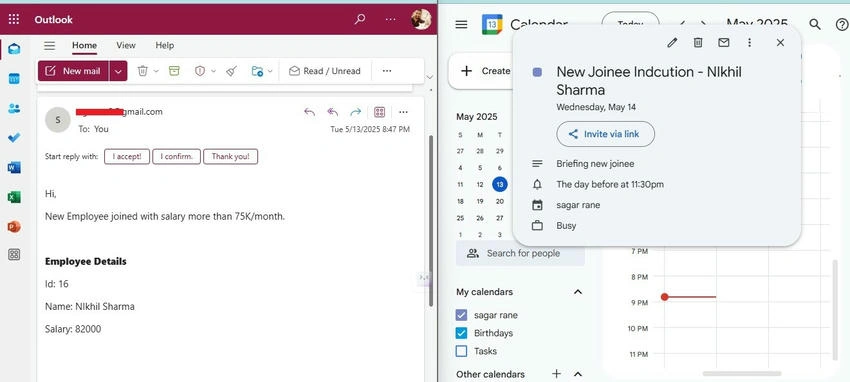
Task: Click the reading pane resize handle
Action: pos(423,277)
